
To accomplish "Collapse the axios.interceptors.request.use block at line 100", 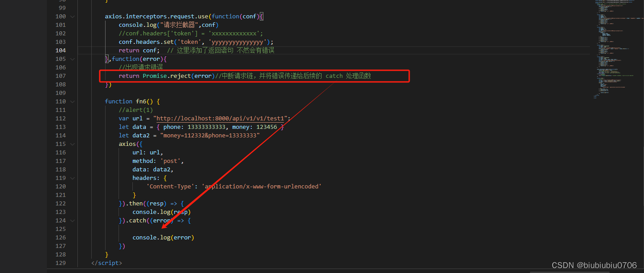I will click(x=72, y=16).
